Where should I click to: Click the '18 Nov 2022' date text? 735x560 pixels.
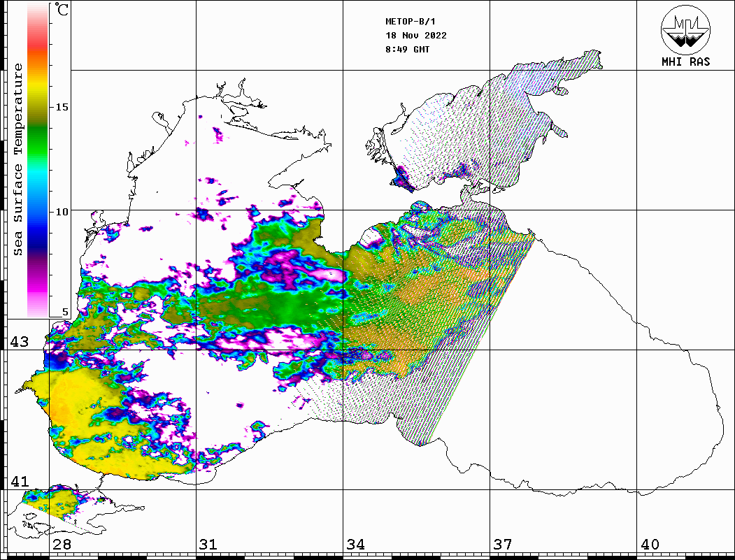pyautogui.click(x=416, y=36)
